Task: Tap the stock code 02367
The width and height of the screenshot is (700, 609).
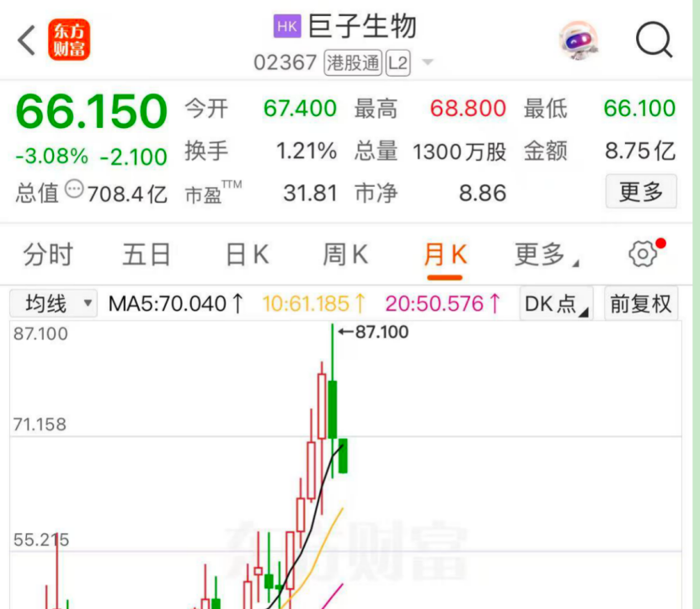Action: tap(286, 62)
